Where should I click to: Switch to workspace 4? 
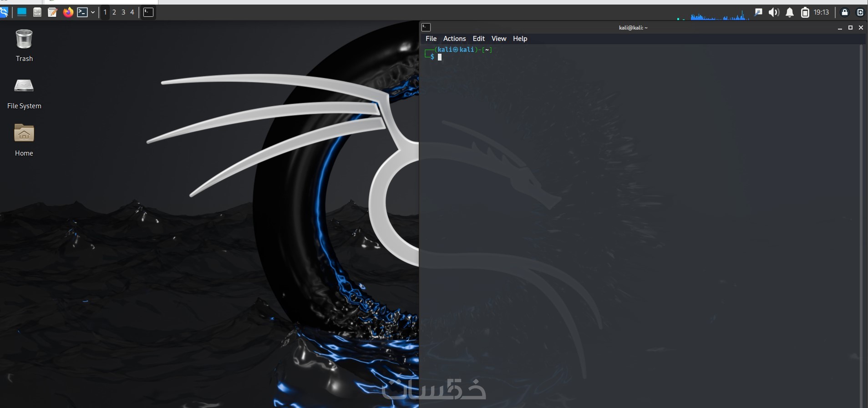(x=132, y=12)
